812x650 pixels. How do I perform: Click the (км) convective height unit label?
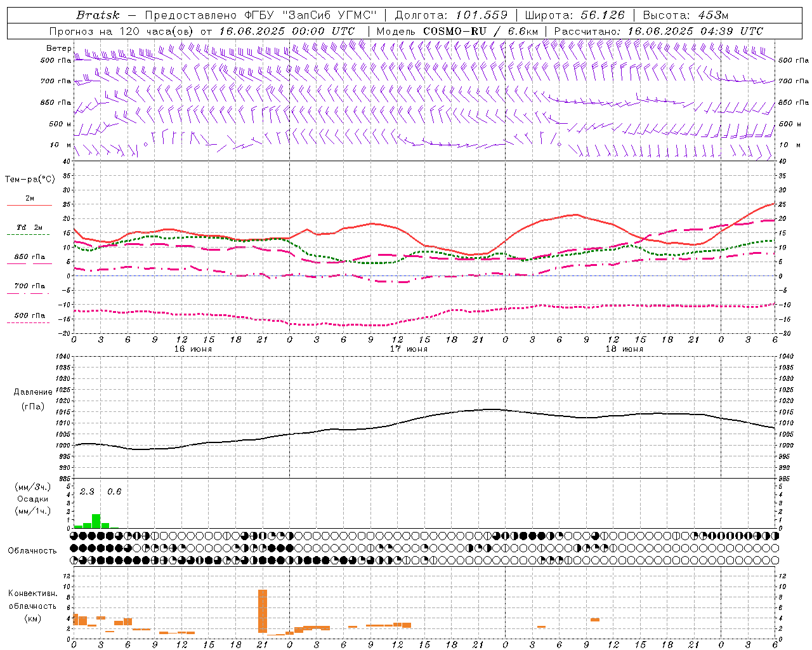(33, 618)
